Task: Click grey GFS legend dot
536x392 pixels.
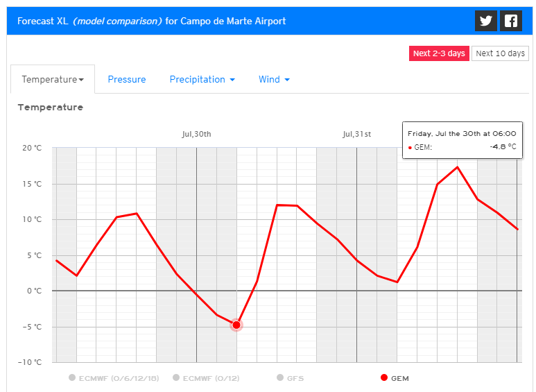Action: click(x=280, y=378)
